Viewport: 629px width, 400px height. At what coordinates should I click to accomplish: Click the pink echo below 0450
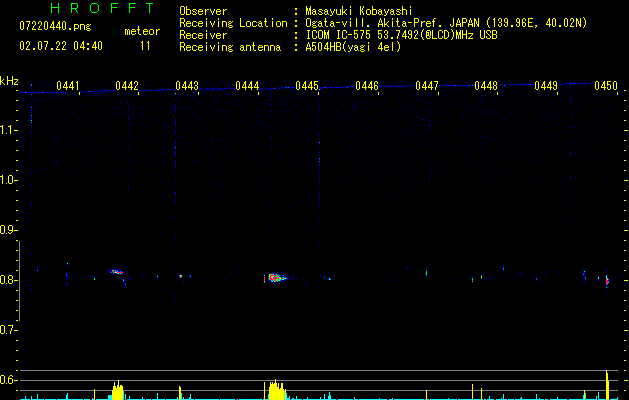607,281
